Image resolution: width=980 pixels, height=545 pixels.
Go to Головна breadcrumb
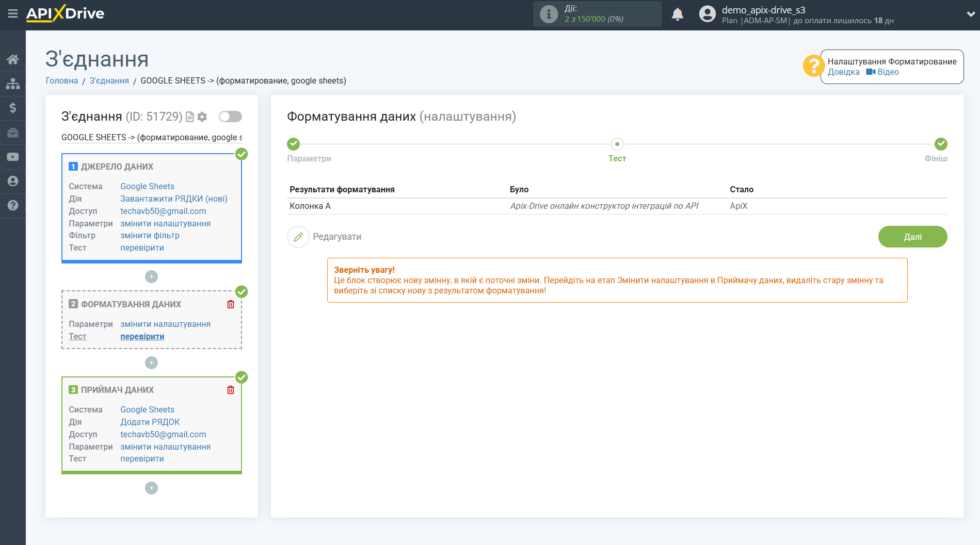(62, 80)
